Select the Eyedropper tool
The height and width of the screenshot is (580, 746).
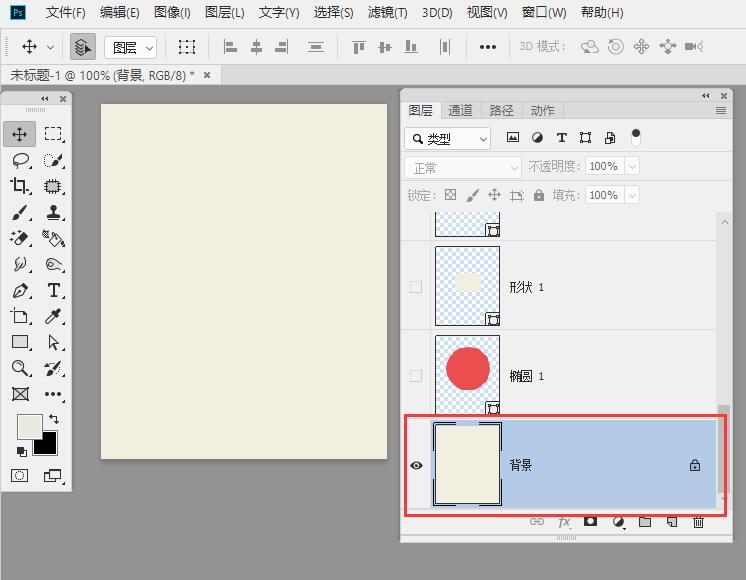pyautogui.click(x=53, y=316)
